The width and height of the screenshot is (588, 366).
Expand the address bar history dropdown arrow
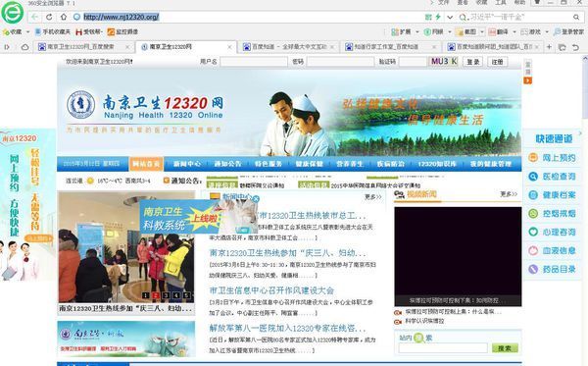pos(450,17)
